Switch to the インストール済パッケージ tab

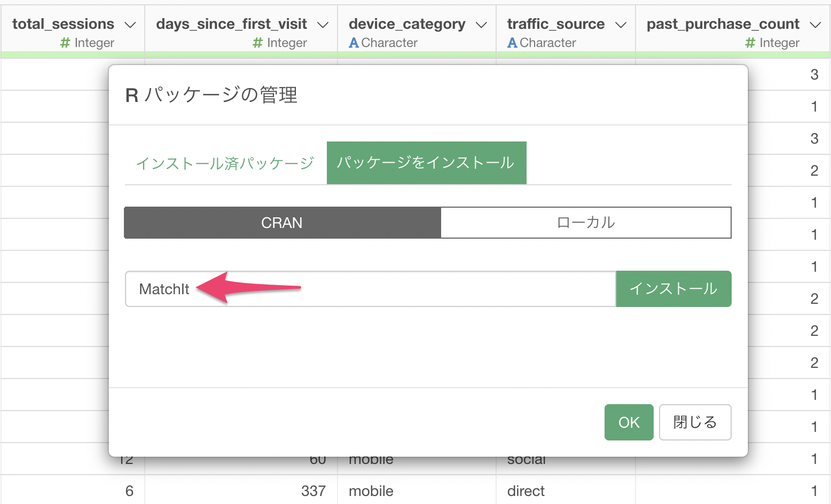[x=225, y=163]
